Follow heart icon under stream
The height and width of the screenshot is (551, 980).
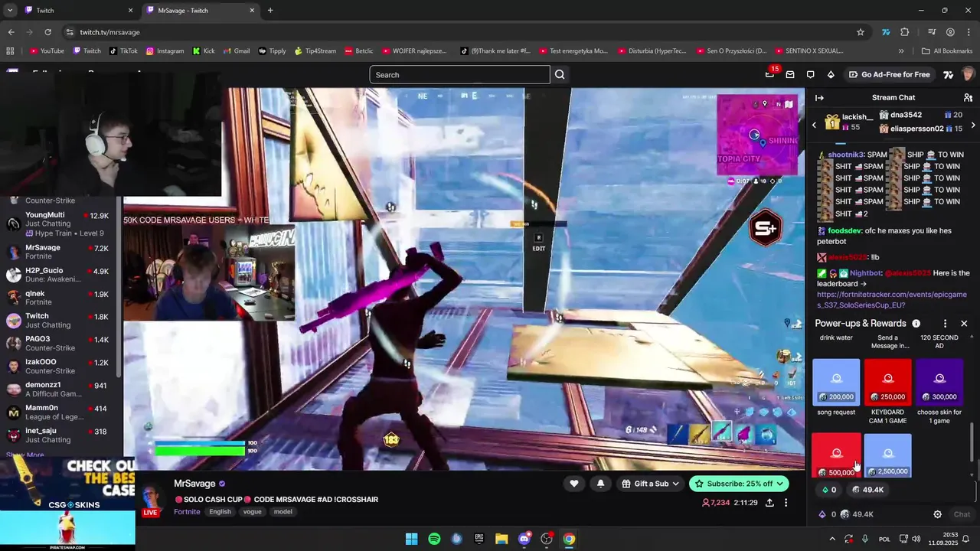click(574, 484)
